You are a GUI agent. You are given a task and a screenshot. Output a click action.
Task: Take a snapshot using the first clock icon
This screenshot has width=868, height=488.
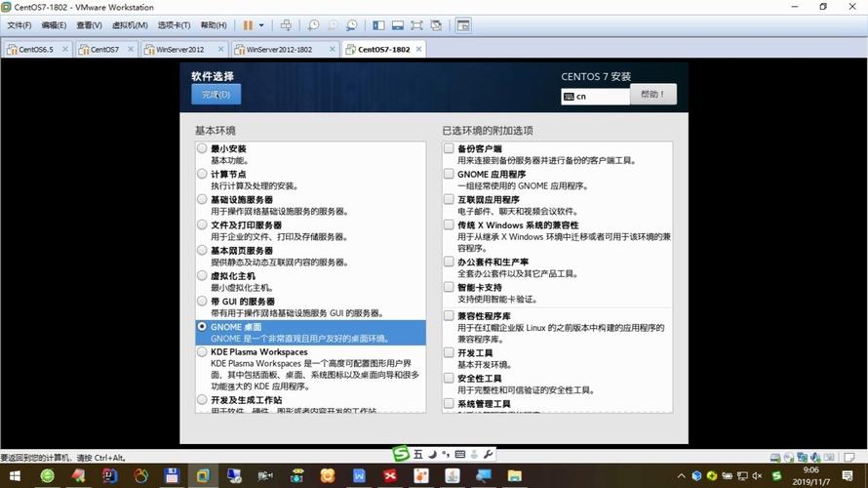pyautogui.click(x=313, y=24)
